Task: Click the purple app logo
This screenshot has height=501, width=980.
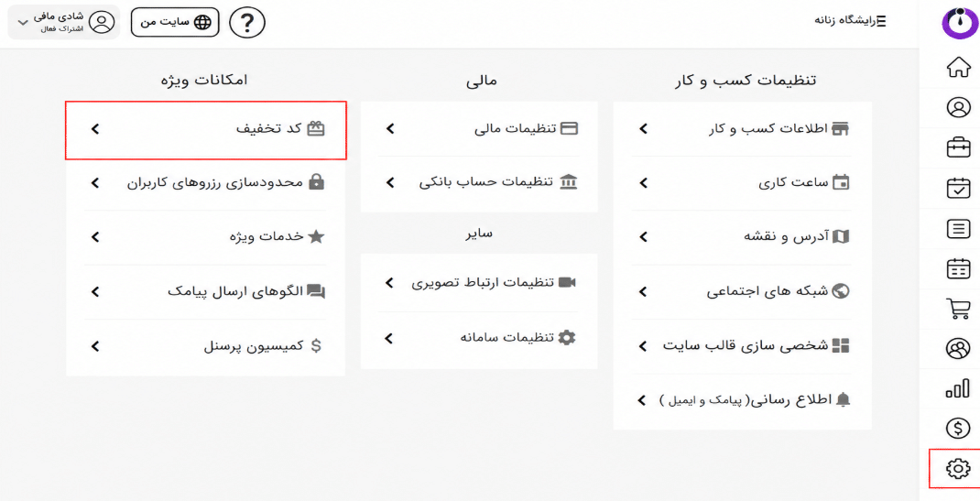Action: point(958,23)
